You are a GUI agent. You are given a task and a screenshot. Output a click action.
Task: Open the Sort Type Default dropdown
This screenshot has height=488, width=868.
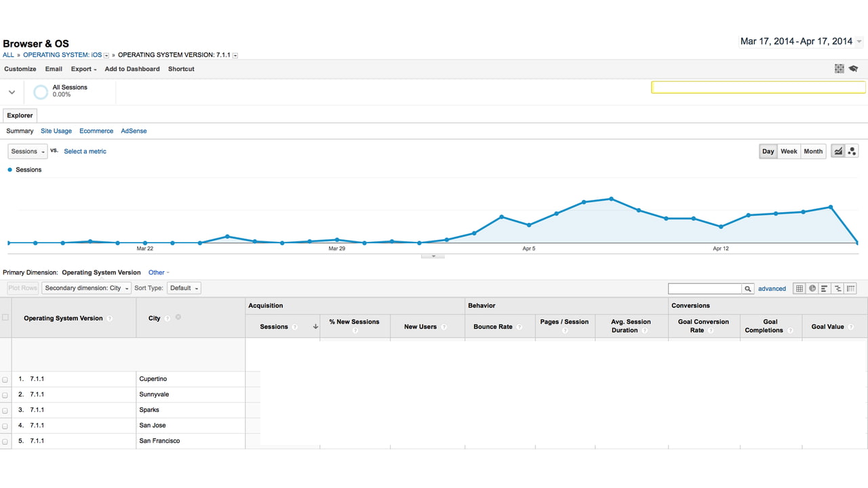184,288
